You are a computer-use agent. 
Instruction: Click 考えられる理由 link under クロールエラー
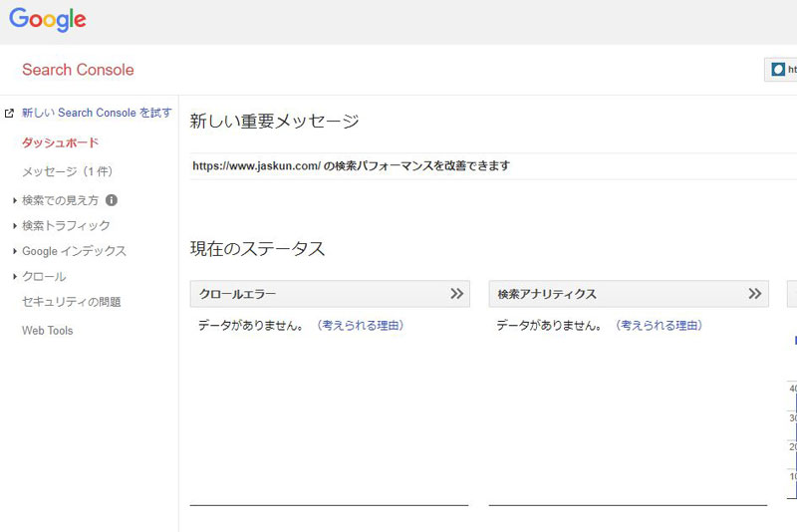[x=360, y=325]
